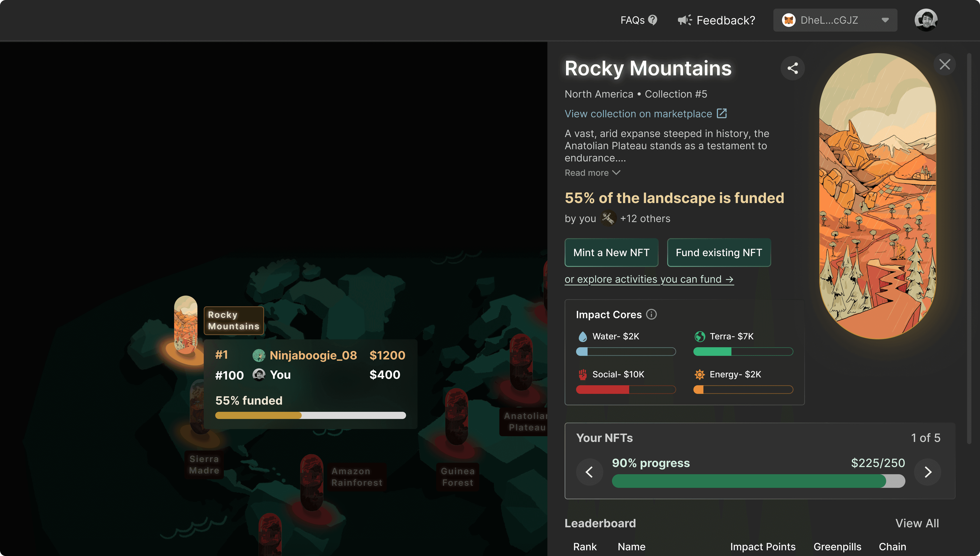Click the Impact Cores info icon
The width and height of the screenshot is (980, 556).
click(651, 314)
